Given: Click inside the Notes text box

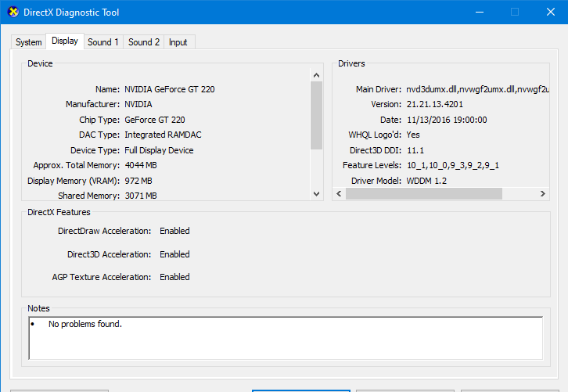Looking at the screenshot, I should point(286,338).
